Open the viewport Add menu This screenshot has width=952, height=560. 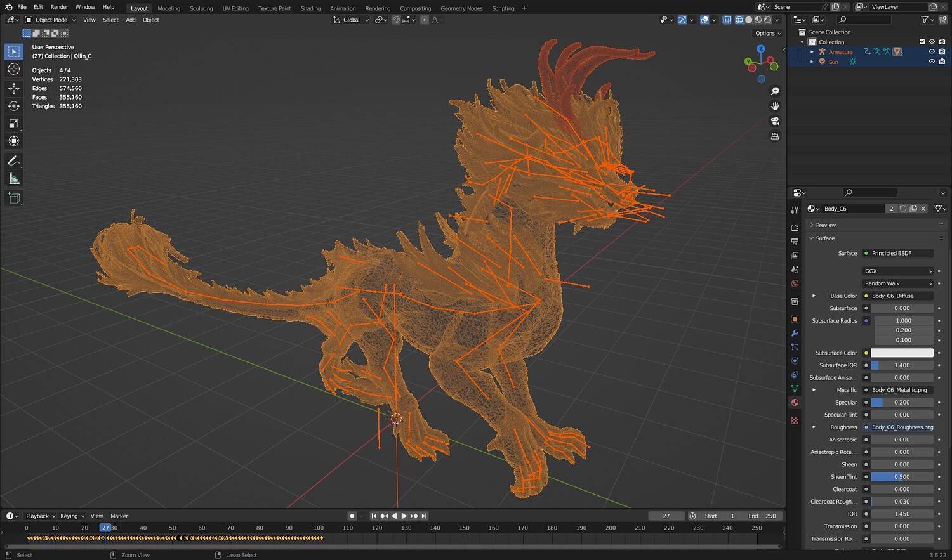tap(131, 20)
